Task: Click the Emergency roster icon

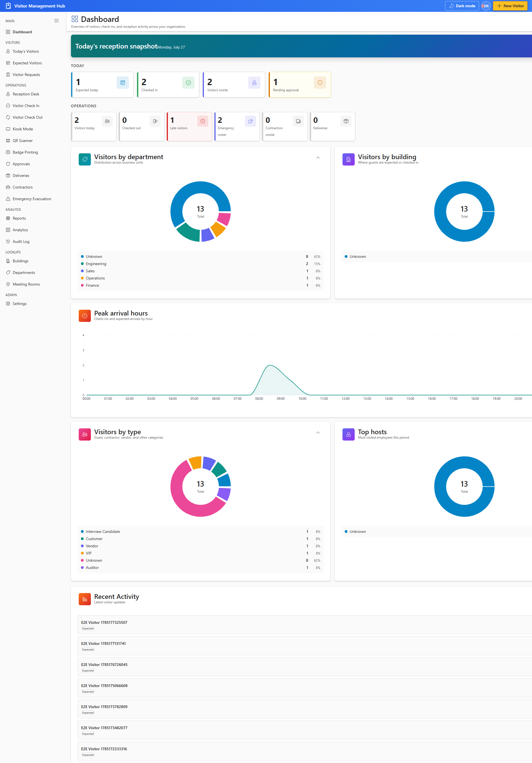Action: click(x=250, y=121)
